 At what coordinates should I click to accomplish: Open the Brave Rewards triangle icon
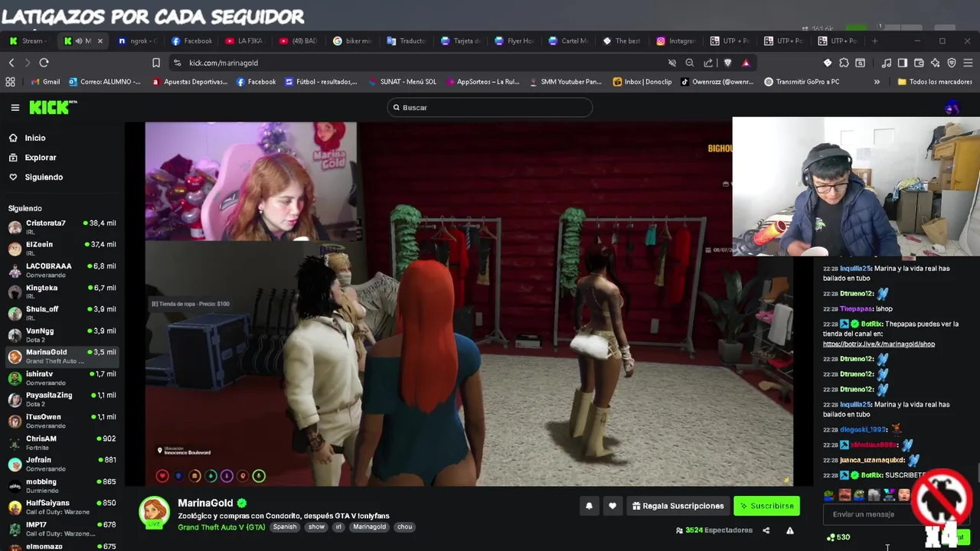(746, 63)
